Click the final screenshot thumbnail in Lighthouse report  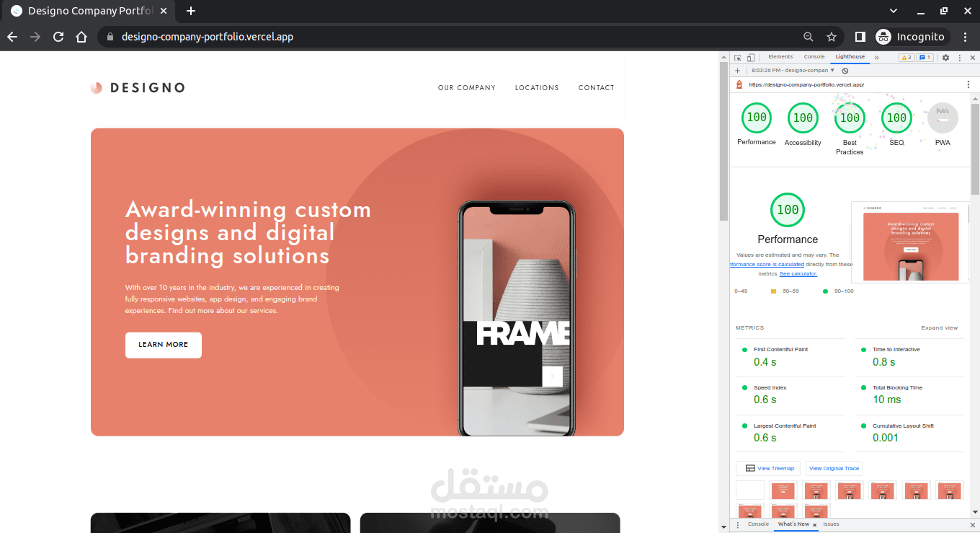click(x=911, y=242)
